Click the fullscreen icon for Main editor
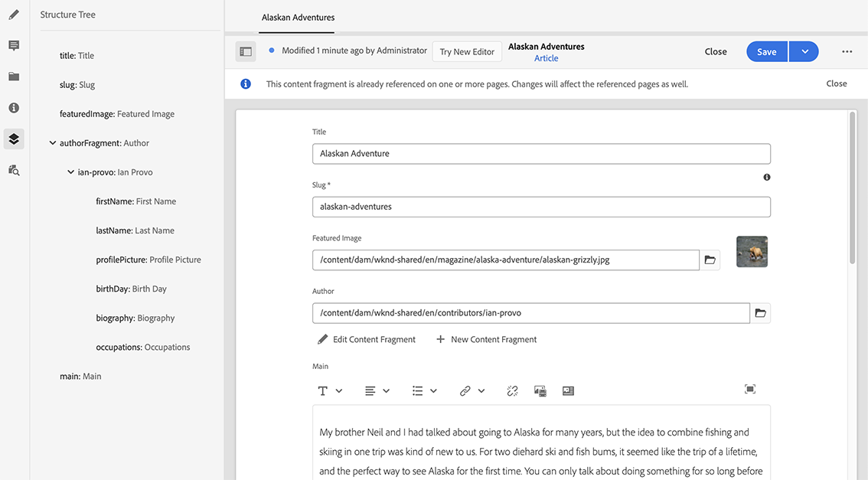 (749, 390)
